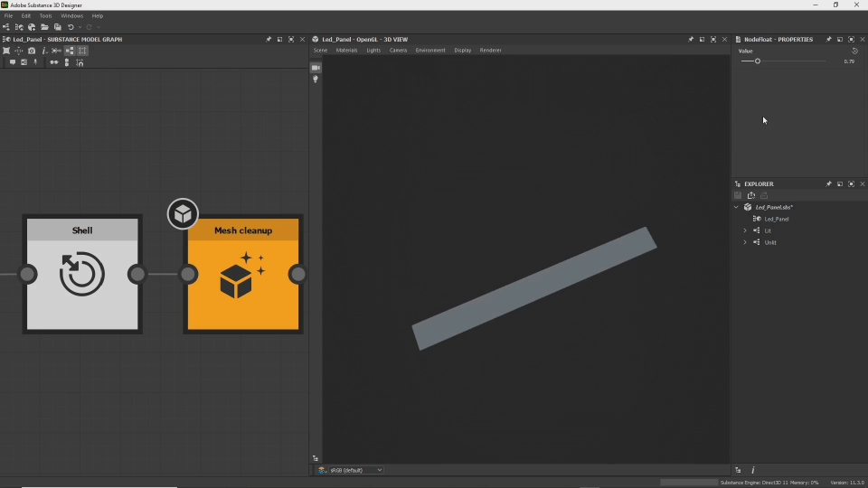Expand the Unlit item in Explorer

tap(744, 242)
